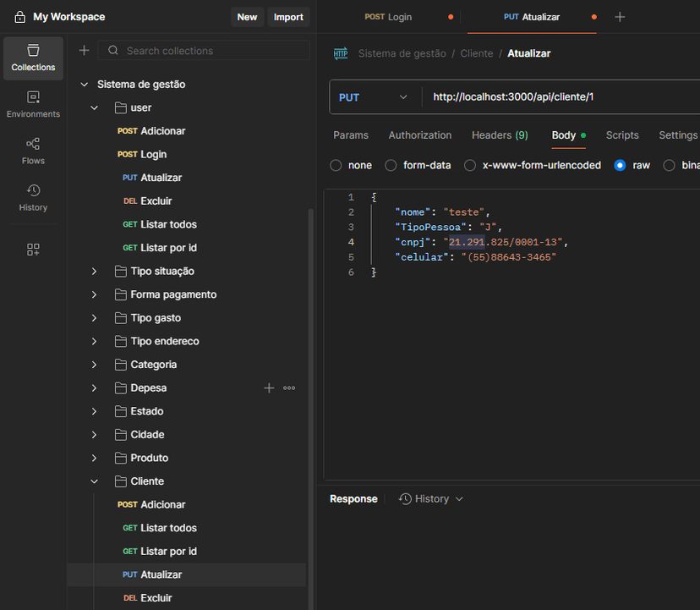Open a new request tab with the plus icon
Screen dimensions: 700x610
tap(620, 17)
